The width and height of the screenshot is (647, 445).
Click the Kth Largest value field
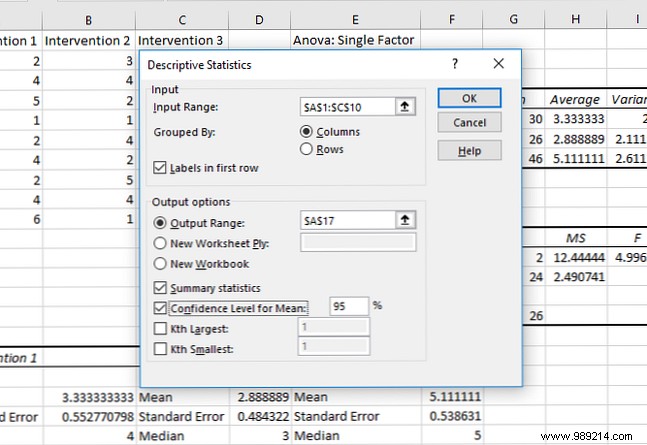pyautogui.click(x=334, y=327)
